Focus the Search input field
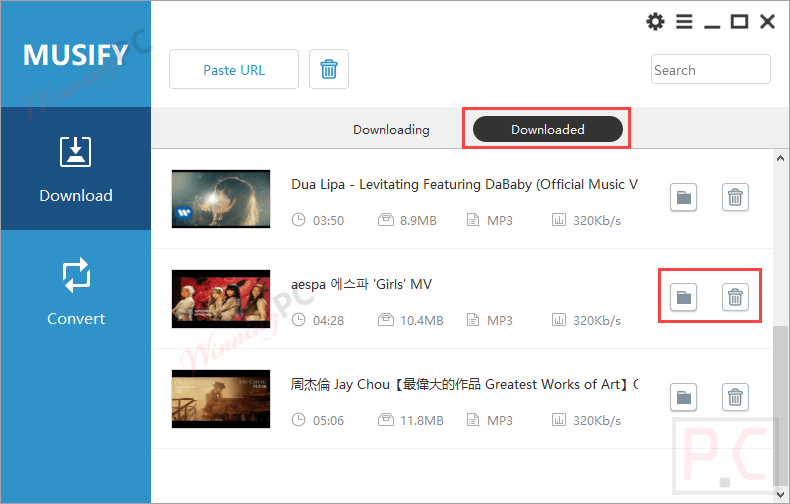Image resolution: width=790 pixels, height=504 pixels. tap(710, 69)
